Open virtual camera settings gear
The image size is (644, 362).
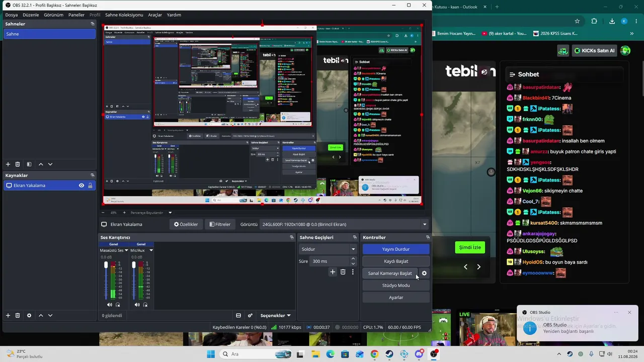point(424,274)
